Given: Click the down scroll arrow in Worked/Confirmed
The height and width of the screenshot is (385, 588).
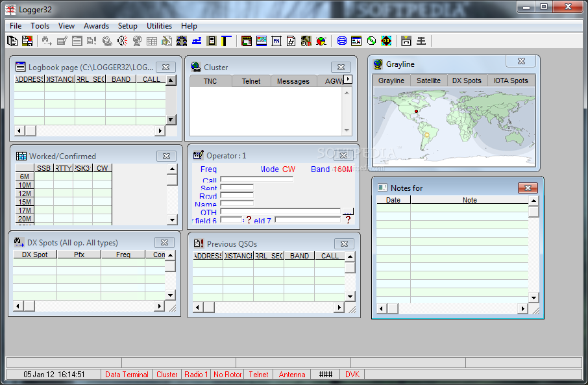Looking at the screenshot, I should (x=172, y=220).
